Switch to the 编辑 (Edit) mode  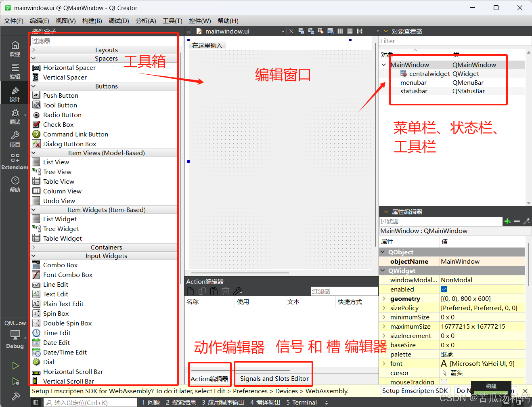pos(15,71)
